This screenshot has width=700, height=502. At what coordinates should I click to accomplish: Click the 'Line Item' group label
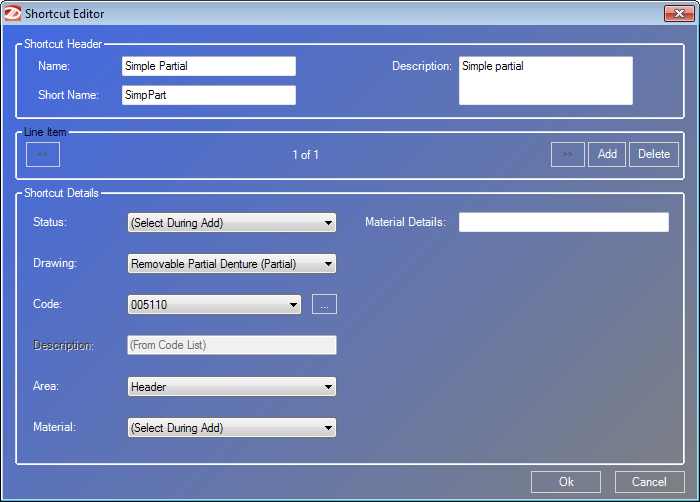[x=45, y=132]
